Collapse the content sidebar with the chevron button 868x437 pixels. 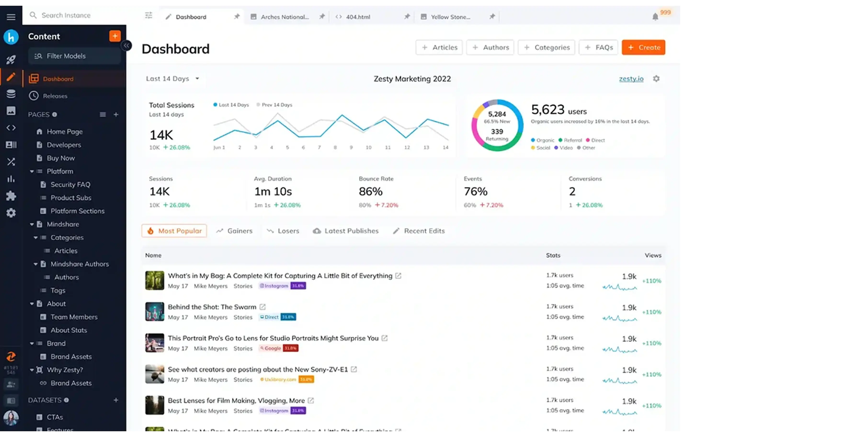[x=126, y=46]
